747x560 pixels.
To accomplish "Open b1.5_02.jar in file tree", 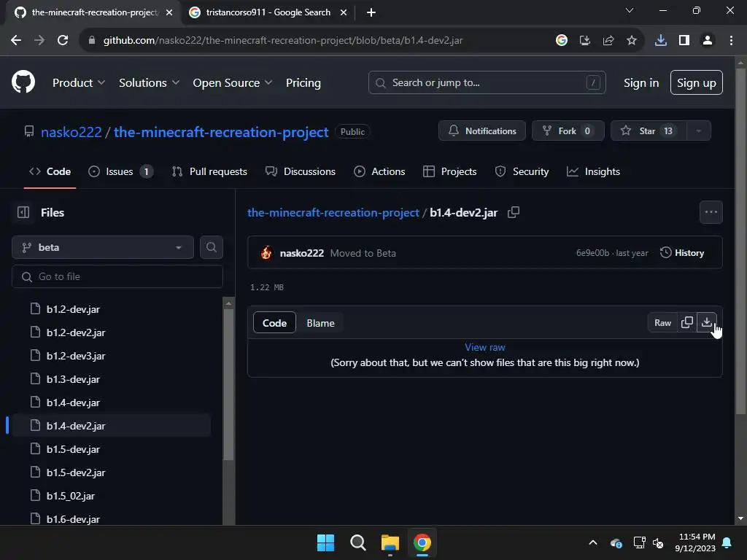I will click(x=112, y=496).
